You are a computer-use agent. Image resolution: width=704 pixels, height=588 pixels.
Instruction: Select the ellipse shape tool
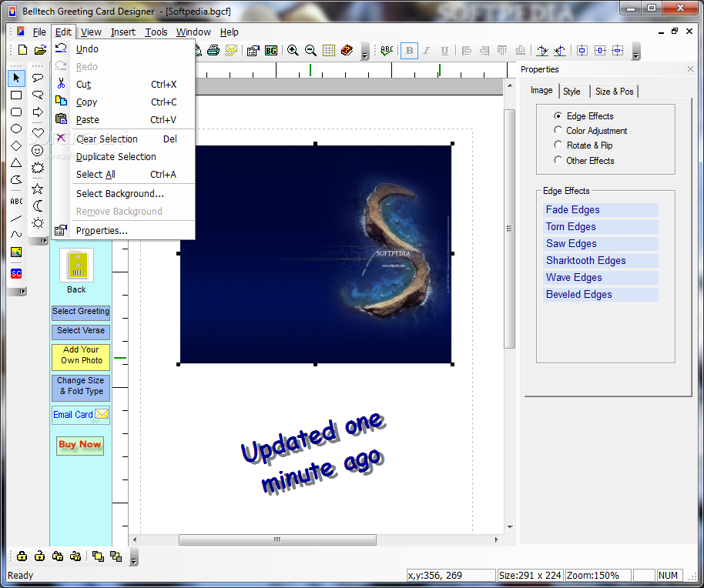pyautogui.click(x=16, y=129)
